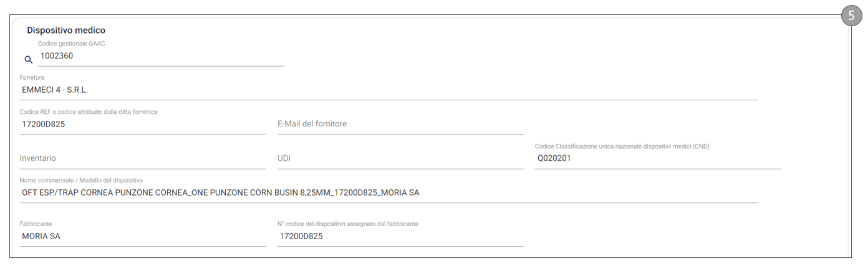This screenshot has width=868, height=266.
Task: Select the Codice REF input showing 17200D825
Action: coord(142,124)
